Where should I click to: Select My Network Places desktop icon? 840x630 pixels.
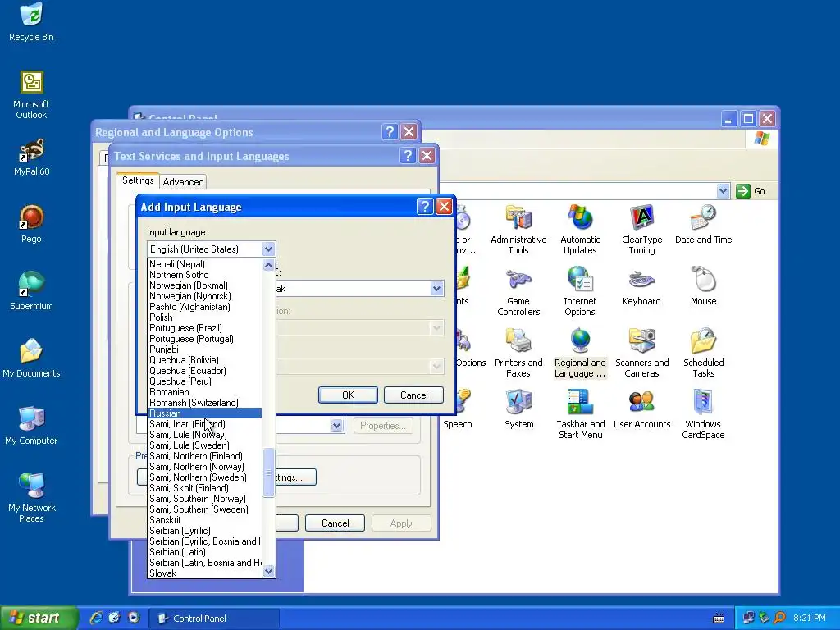point(31,498)
